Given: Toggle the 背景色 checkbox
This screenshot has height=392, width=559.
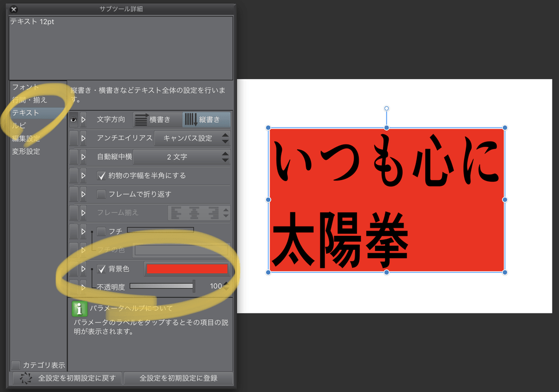Looking at the screenshot, I should click(101, 269).
